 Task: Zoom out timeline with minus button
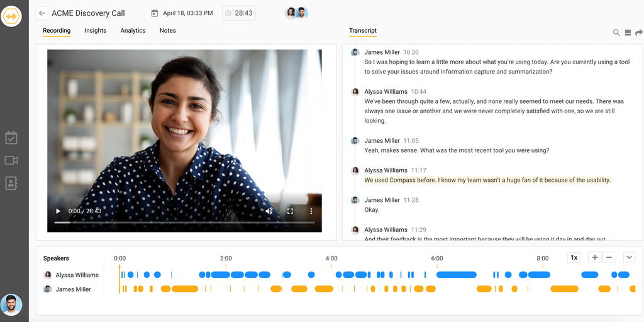tap(609, 257)
